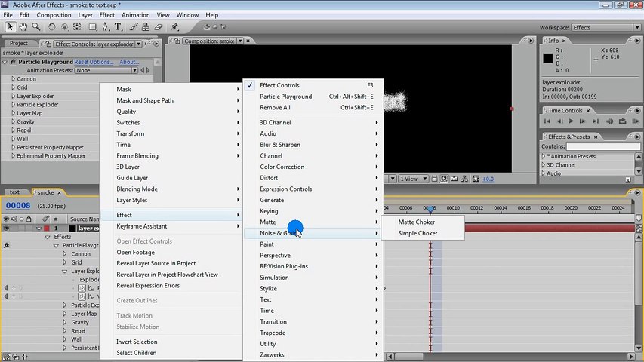Select Reveal Layer Source in Project
The image size is (644, 362).
point(171,263)
